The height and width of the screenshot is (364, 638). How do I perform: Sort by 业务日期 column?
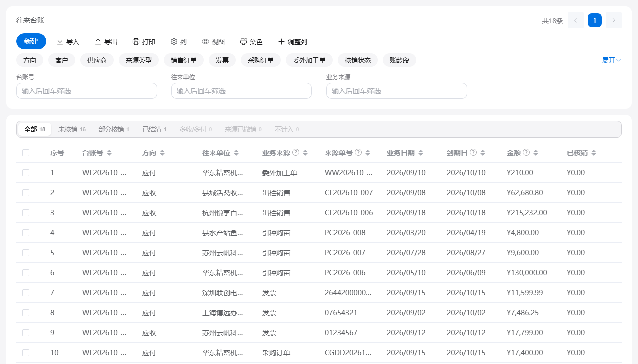(x=421, y=153)
